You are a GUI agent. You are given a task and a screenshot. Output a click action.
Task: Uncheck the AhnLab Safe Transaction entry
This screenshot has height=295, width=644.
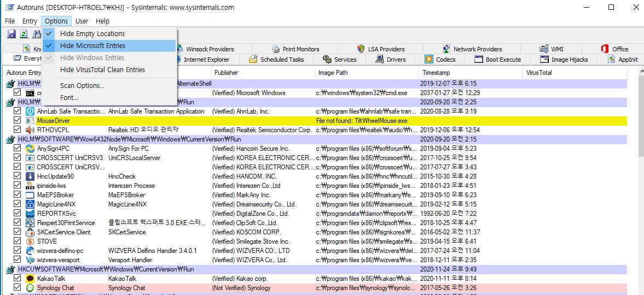[18, 111]
